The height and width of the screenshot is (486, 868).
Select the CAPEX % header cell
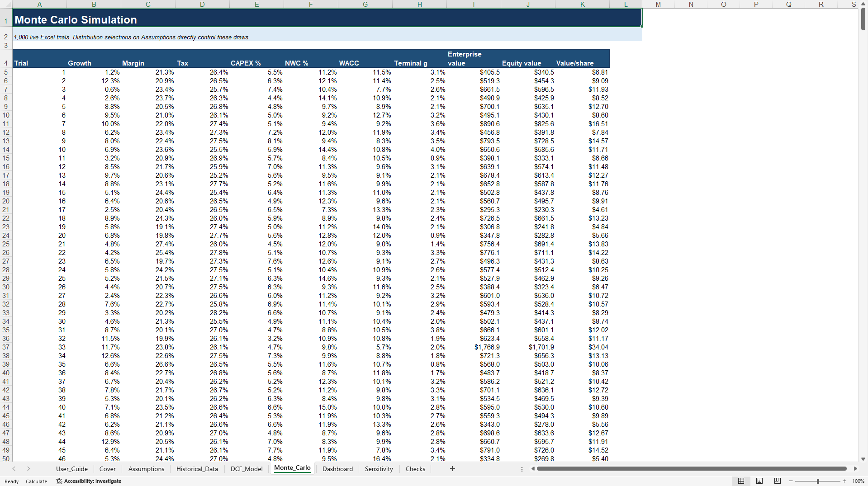pos(256,59)
